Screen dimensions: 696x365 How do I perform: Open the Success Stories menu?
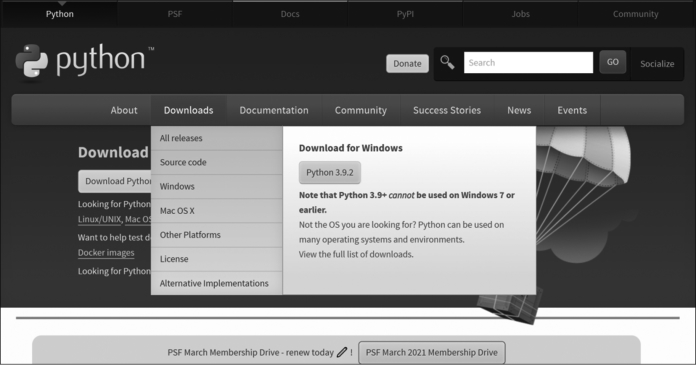447,110
